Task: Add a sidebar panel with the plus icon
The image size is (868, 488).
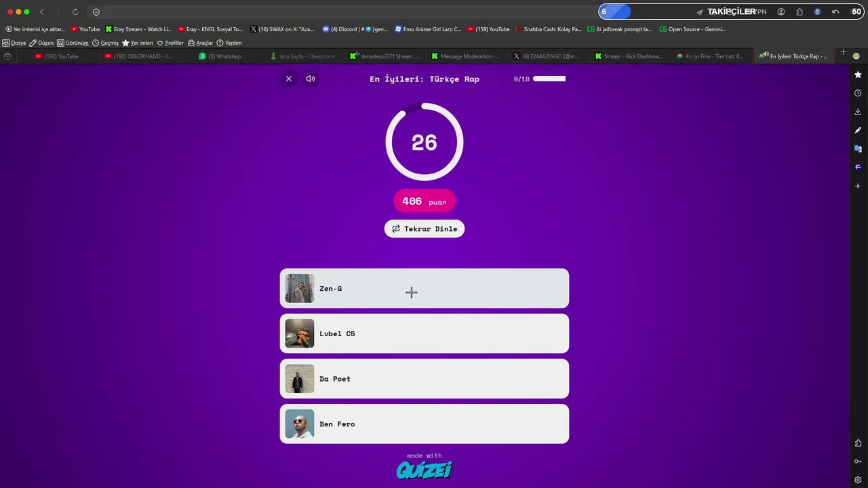Action: [858, 186]
